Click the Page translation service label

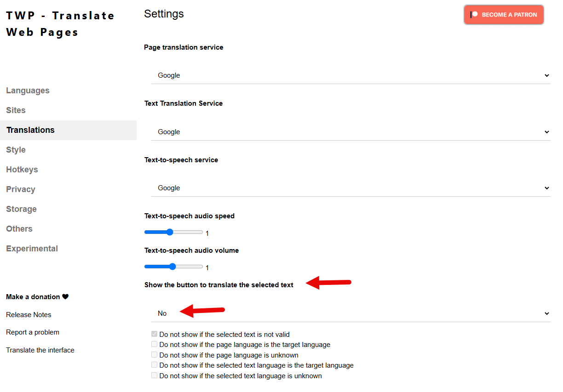point(184,47)
